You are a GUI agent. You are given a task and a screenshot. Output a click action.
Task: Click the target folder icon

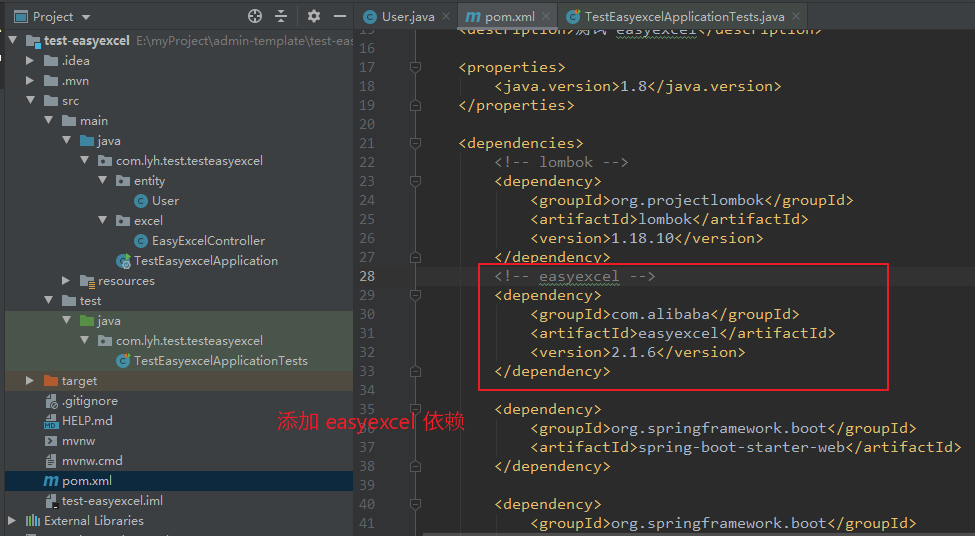51,381
